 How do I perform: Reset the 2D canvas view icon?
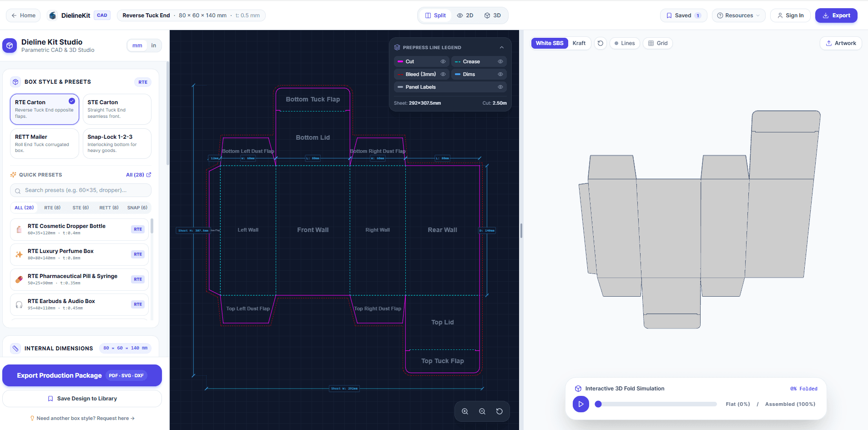tap(500, 411)
